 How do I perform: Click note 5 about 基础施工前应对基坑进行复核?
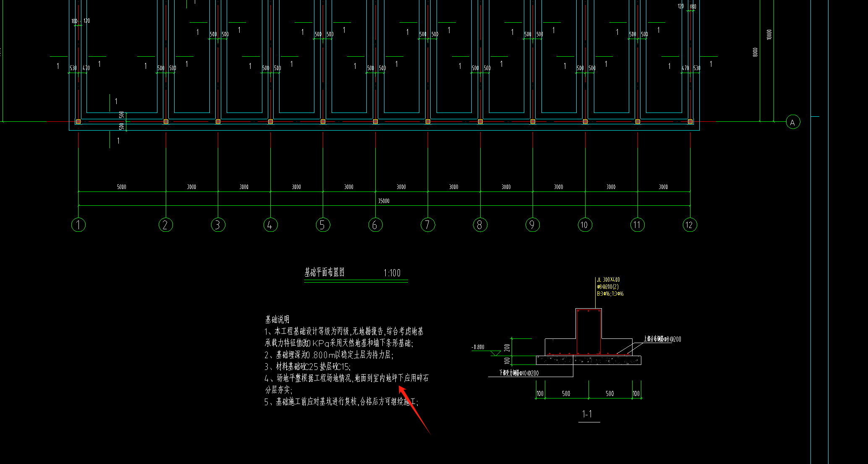(341, 402)
